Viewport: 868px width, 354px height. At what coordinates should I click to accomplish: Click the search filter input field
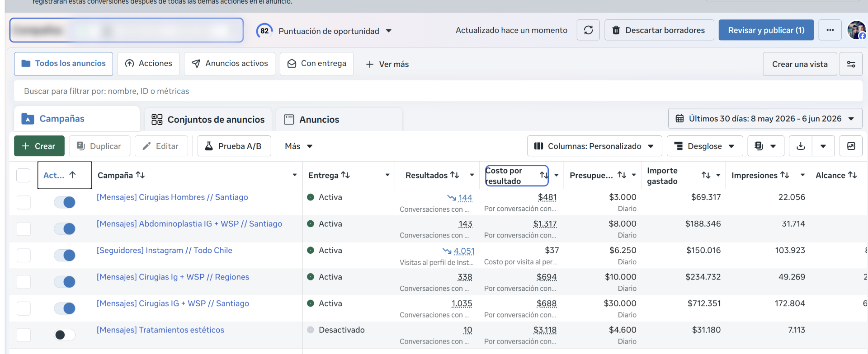pyautogui.click(x=438, y=91)
